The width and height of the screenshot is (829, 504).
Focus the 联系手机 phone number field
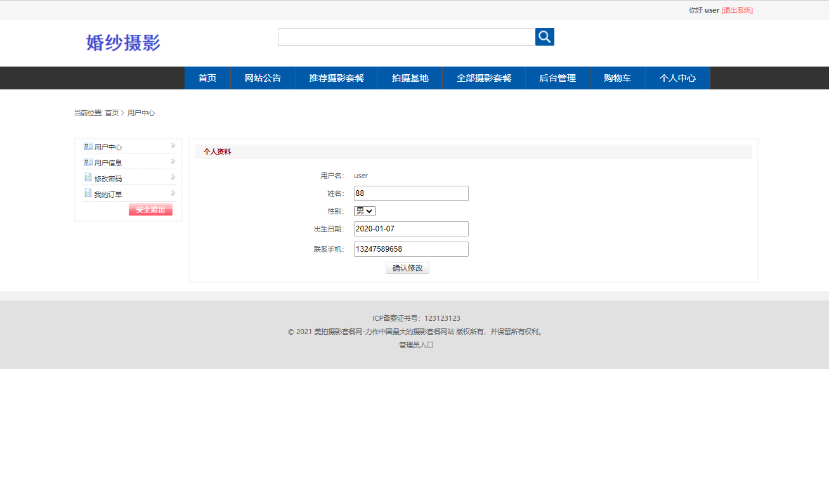(411, 249)
